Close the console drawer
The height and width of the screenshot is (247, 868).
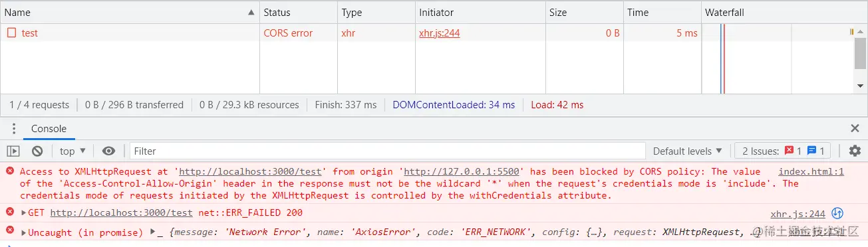pos(855,128)
